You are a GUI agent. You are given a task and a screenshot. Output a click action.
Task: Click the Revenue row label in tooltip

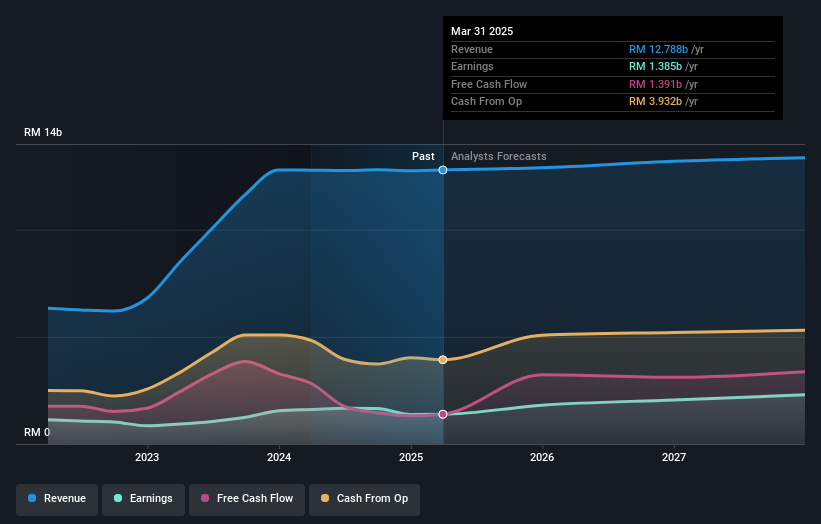(x=472, y=49)
